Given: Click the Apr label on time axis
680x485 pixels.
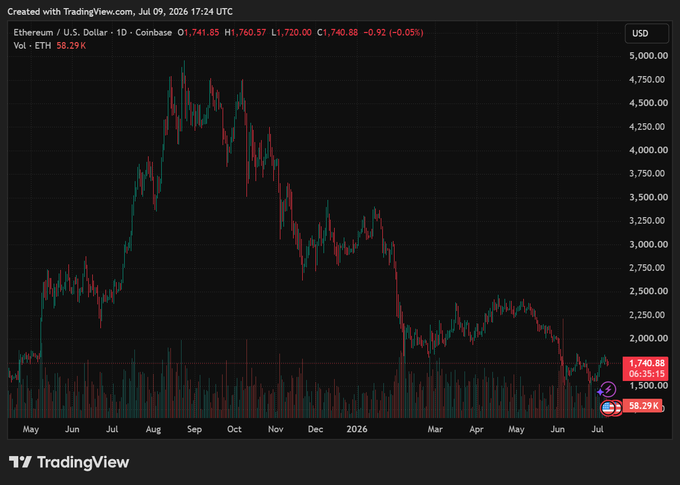Looking at the screenshot, I should pyautogui.click(x=476, y=429).
